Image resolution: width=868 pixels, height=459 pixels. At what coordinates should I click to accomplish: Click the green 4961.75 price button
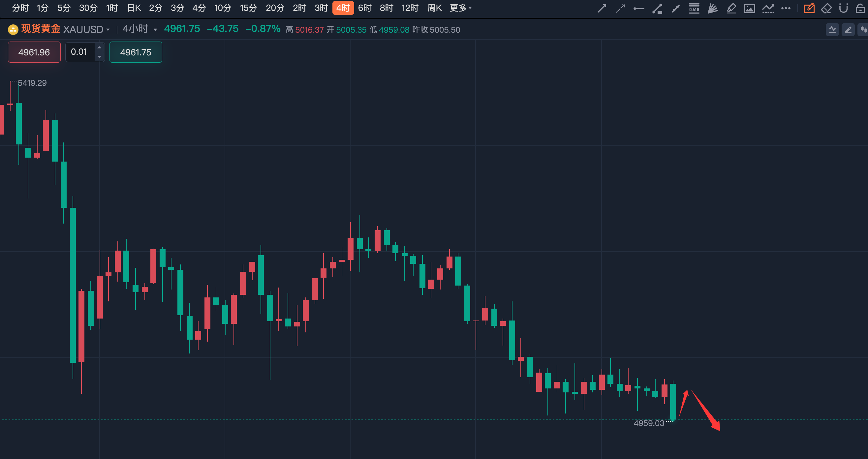[x=136, y=52]
